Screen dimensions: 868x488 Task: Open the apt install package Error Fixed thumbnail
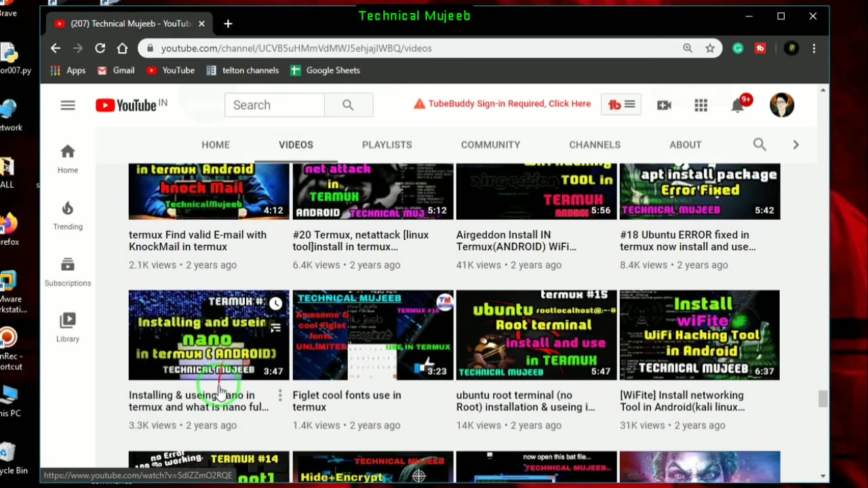pyautogui.click(x=700, y=191)
